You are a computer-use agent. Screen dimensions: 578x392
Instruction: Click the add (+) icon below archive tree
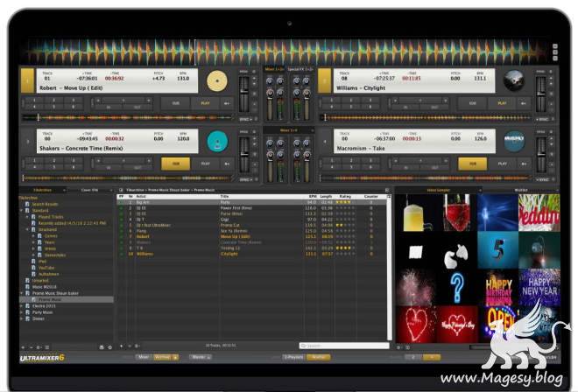pos(24,347)
